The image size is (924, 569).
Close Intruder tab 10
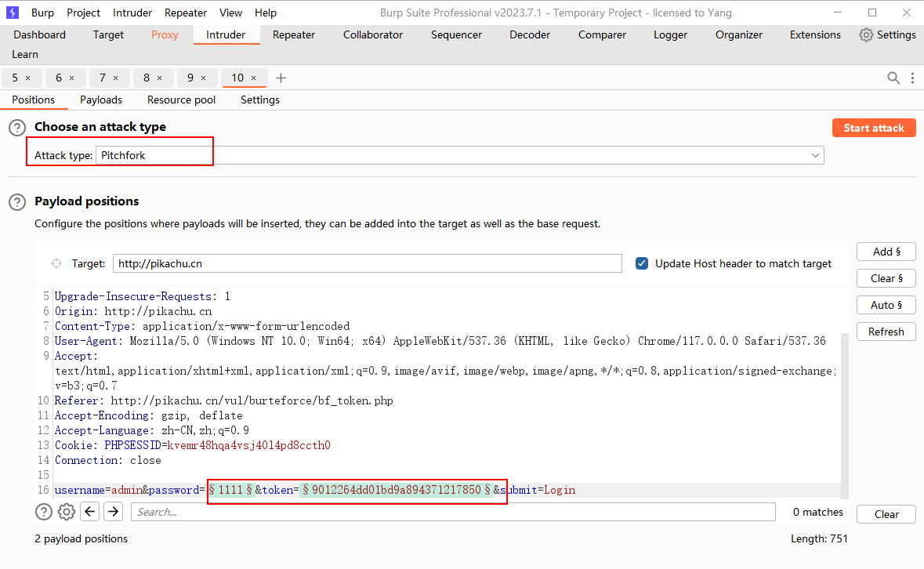pos(253,78)
